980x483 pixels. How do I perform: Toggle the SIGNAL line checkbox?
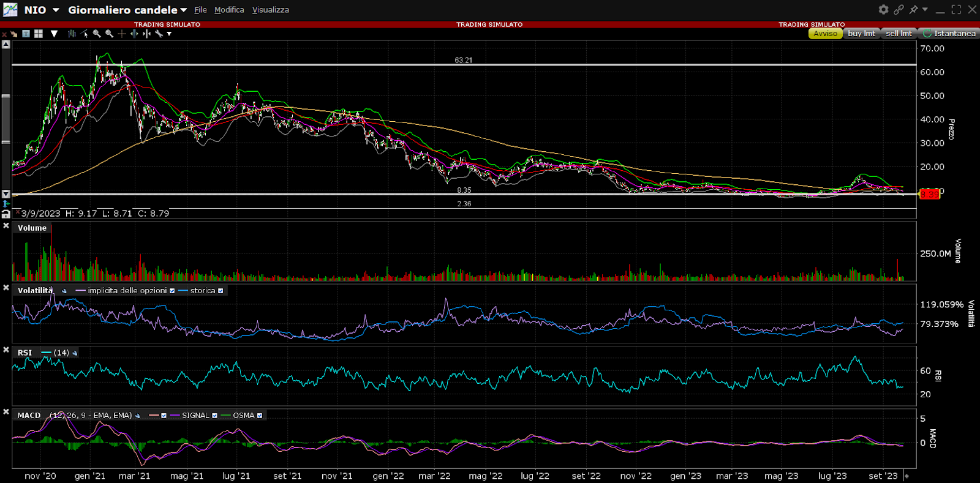click(x=214, y=416)
